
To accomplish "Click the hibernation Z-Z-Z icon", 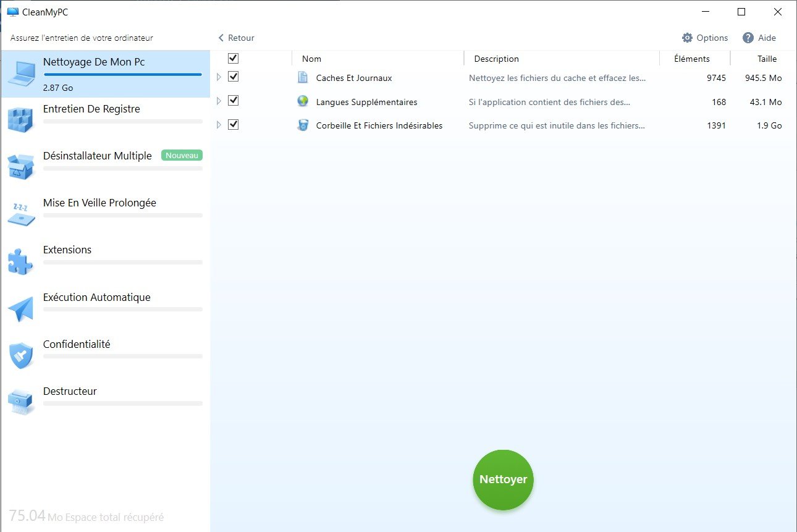I will point(21,214).
